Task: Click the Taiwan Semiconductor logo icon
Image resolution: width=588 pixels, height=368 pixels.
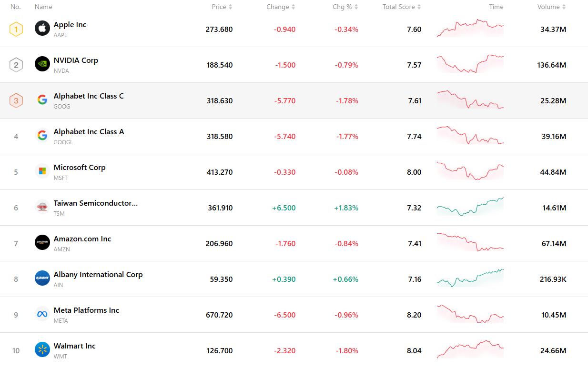Action: point(42,207)
